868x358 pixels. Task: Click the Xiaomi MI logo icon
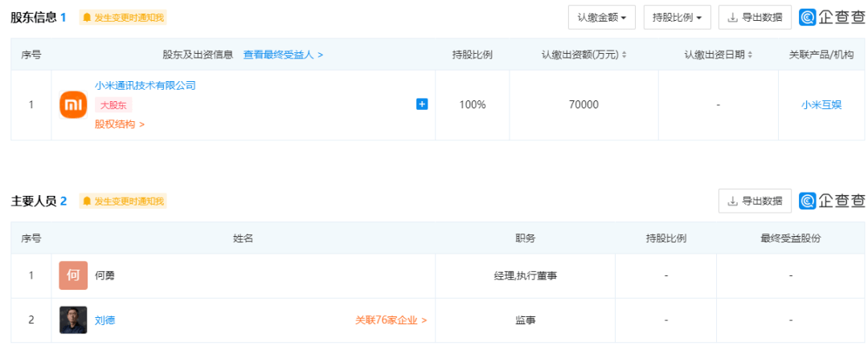coord(73,104)
